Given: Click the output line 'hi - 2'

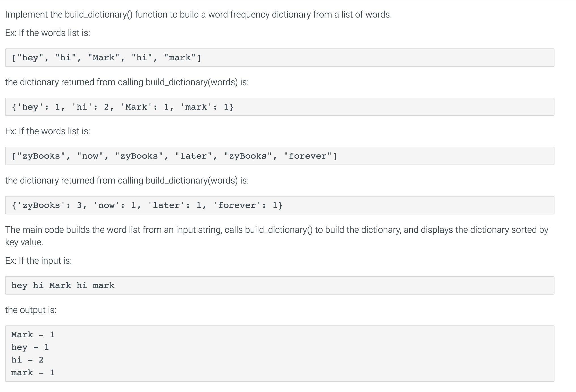Looking at the screenshot, I should 27,360.
